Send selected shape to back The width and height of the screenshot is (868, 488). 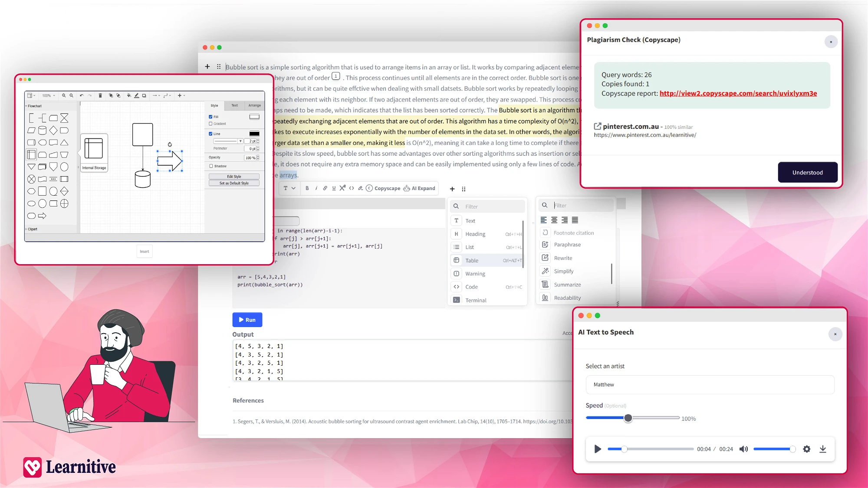point(118,95)
